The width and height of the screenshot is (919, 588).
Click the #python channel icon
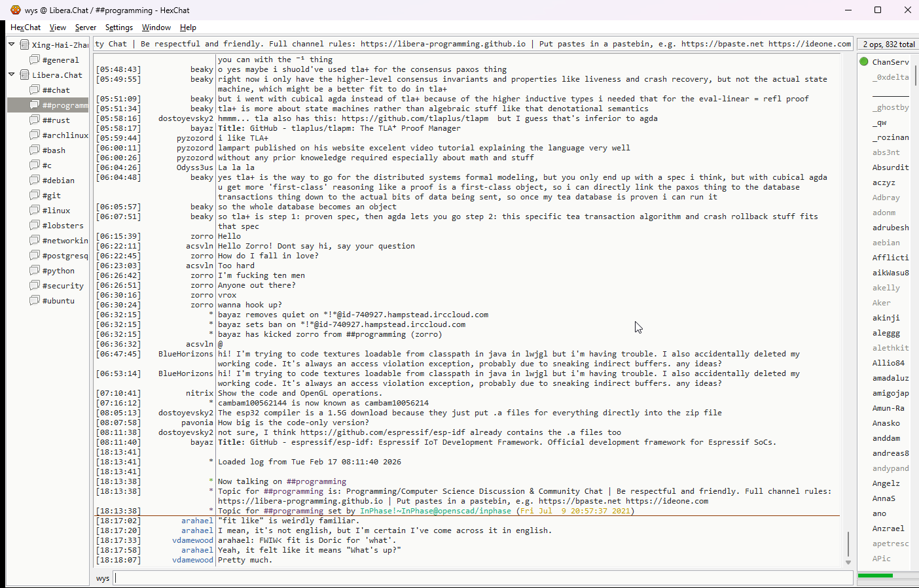click(35, 270)
